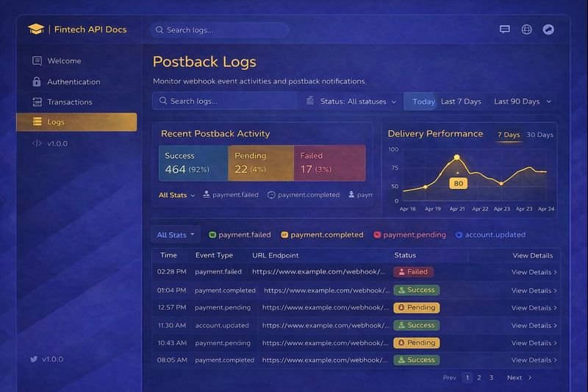Screen dimensions: 588x392
Task: Click the Welcome page icon in sidebar
Action: click(x=37, y=61)
